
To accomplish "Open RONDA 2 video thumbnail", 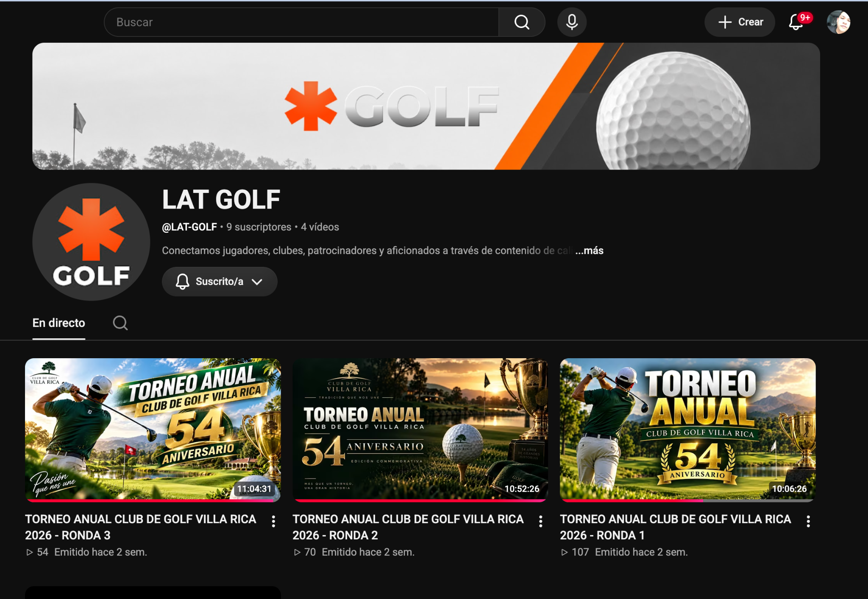I will [x=420, y=430].
